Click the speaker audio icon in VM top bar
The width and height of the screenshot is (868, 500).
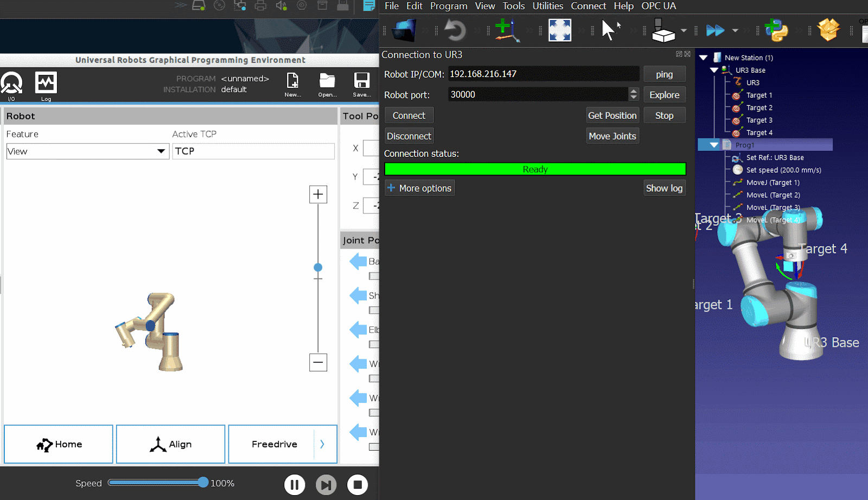pyautogui.click(x=281, y=5)
